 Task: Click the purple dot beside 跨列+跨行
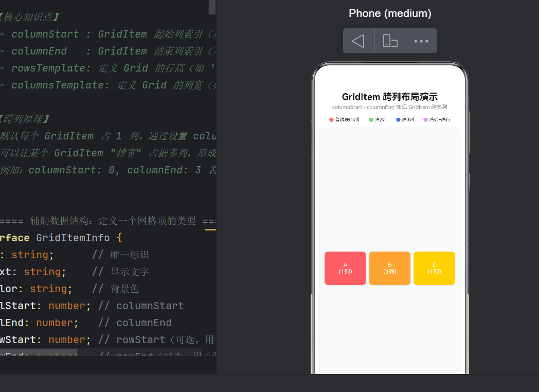point(425,120)
